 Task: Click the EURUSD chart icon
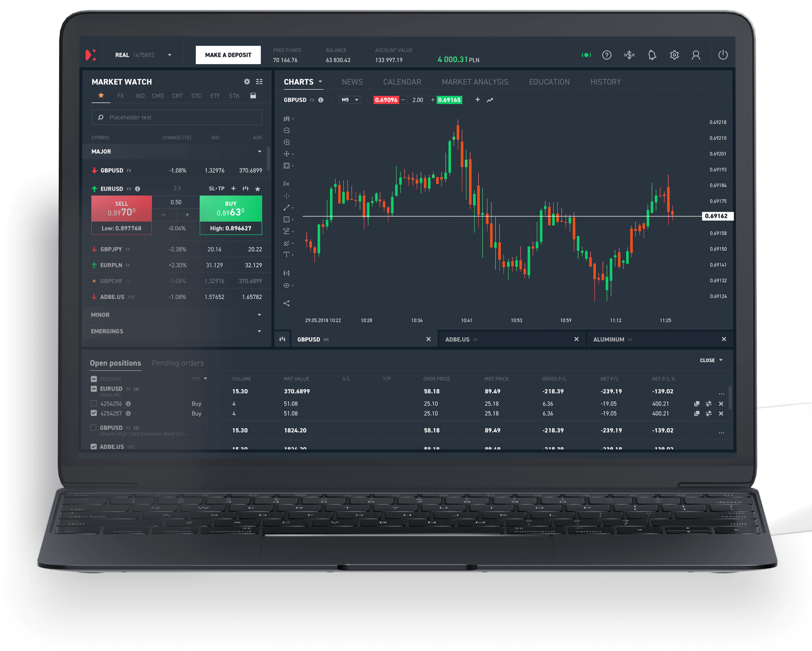pos(245,189)
